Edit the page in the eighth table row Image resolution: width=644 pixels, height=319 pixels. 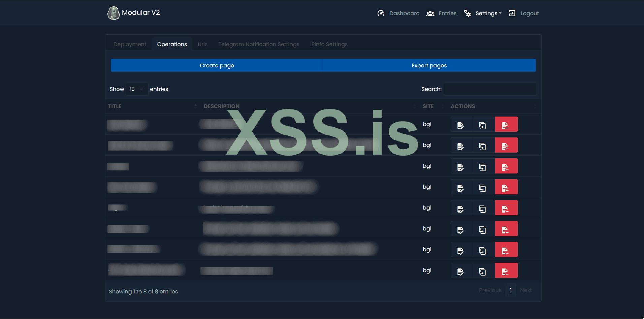[462, 270]
